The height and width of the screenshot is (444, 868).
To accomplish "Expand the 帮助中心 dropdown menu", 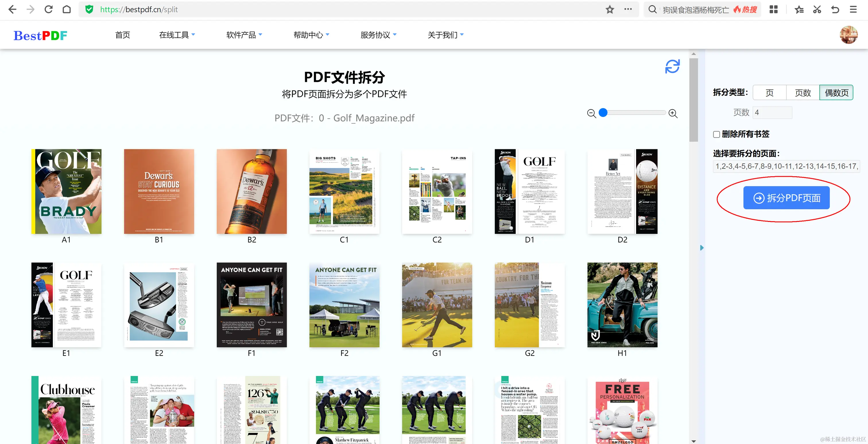I will pos(311,35).
